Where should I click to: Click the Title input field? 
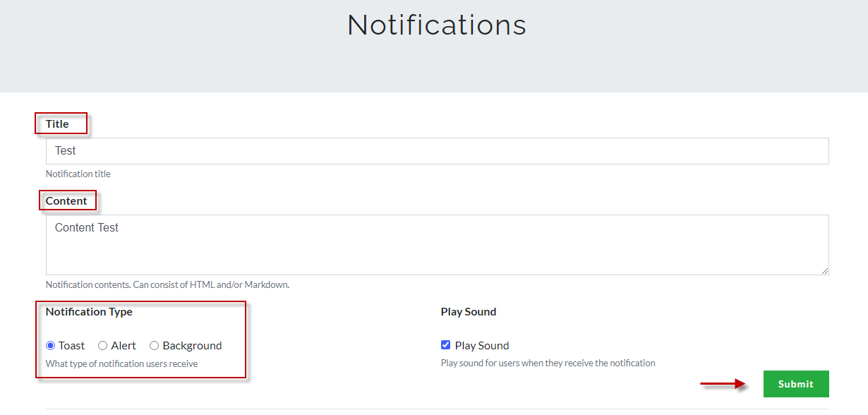[x=437, y=151]
